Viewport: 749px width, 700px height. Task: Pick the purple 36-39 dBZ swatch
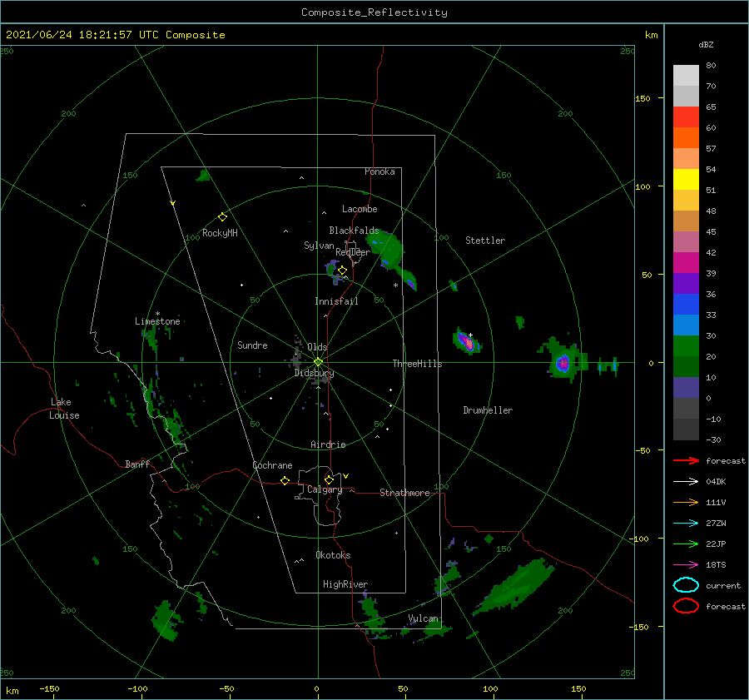click(686, 284)
